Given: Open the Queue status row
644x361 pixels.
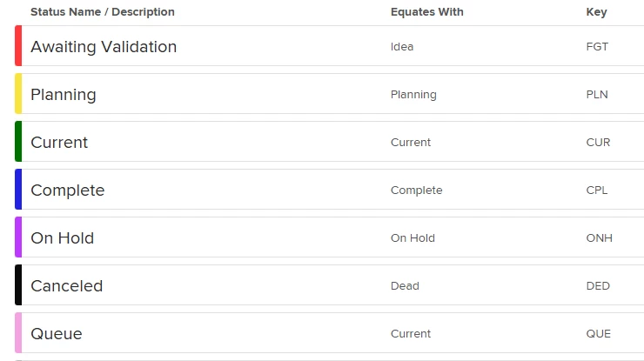Looking at the screenshot, I should [329, 332].
